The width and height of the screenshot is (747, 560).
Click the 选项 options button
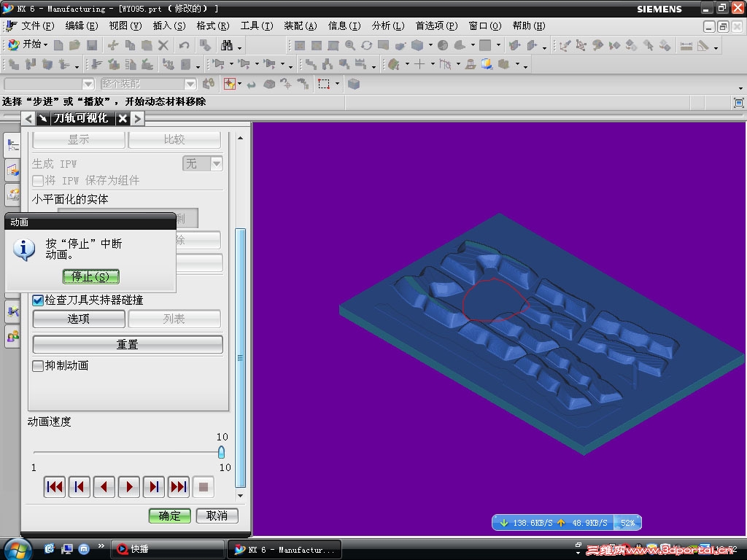(79, 319)
